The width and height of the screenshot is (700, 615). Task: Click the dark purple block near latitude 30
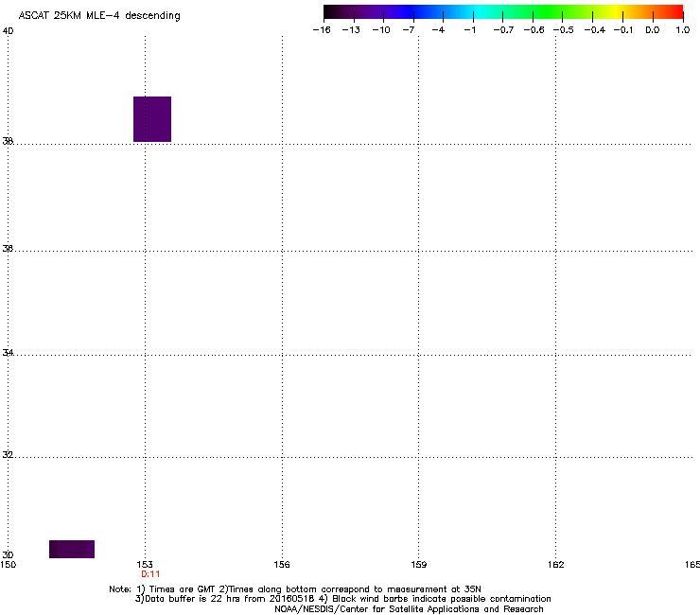point(72,549)
